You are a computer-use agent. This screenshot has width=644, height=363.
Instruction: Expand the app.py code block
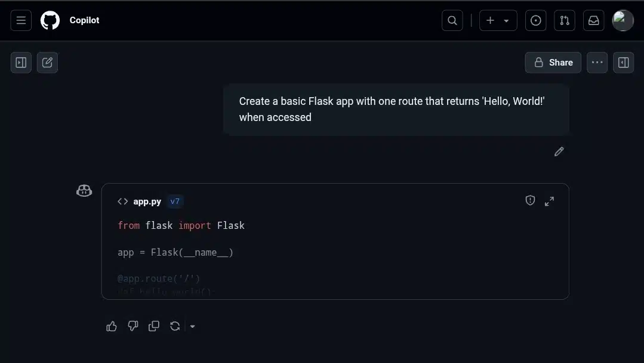point(549,201)
